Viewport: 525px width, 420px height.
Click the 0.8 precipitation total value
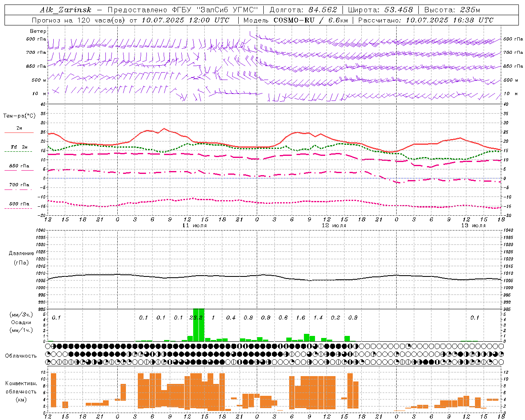[x=248, y=317]
